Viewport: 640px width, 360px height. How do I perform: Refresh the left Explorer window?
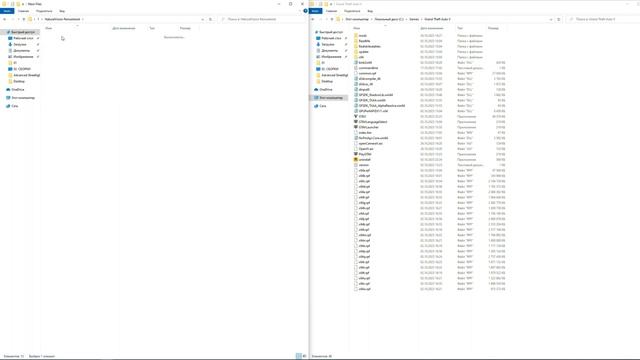click(211, 19)
